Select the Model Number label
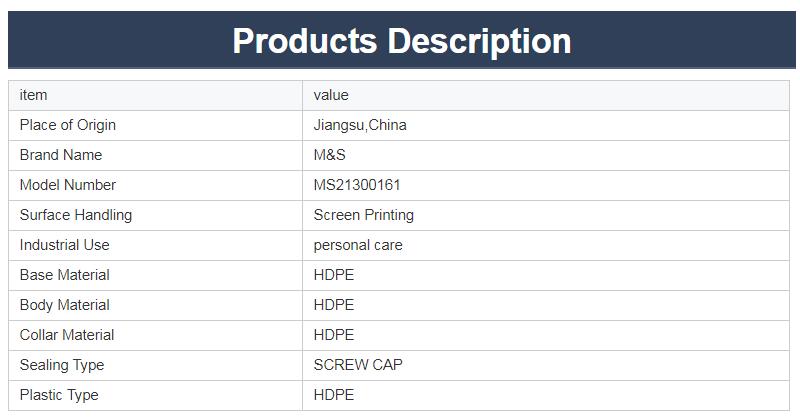The image size is (800, 417). click(68, 185)
